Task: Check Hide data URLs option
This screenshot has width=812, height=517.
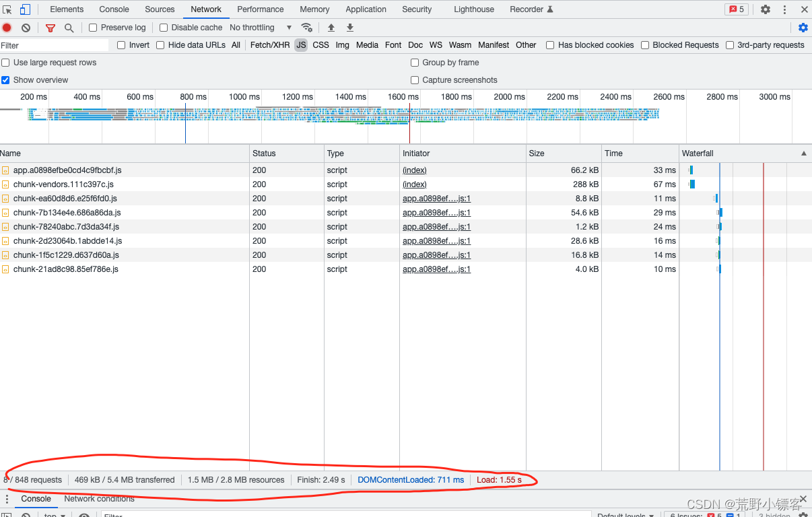Action: [x=160, y=45]
